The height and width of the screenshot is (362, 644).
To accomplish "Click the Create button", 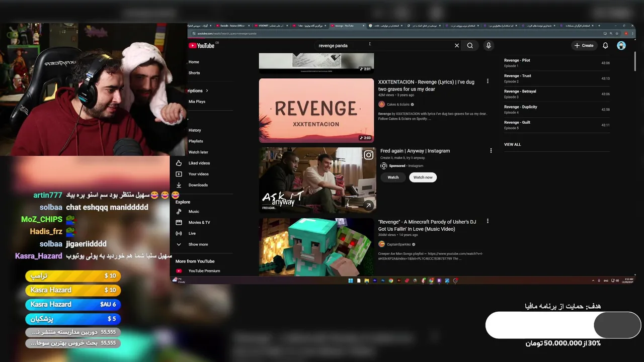I will 584,46.
